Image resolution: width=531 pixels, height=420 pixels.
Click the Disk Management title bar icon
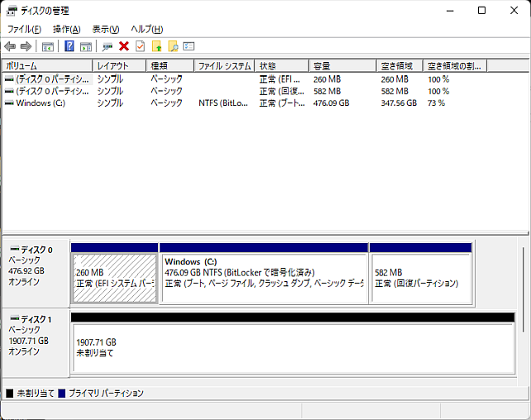[12, 11]
